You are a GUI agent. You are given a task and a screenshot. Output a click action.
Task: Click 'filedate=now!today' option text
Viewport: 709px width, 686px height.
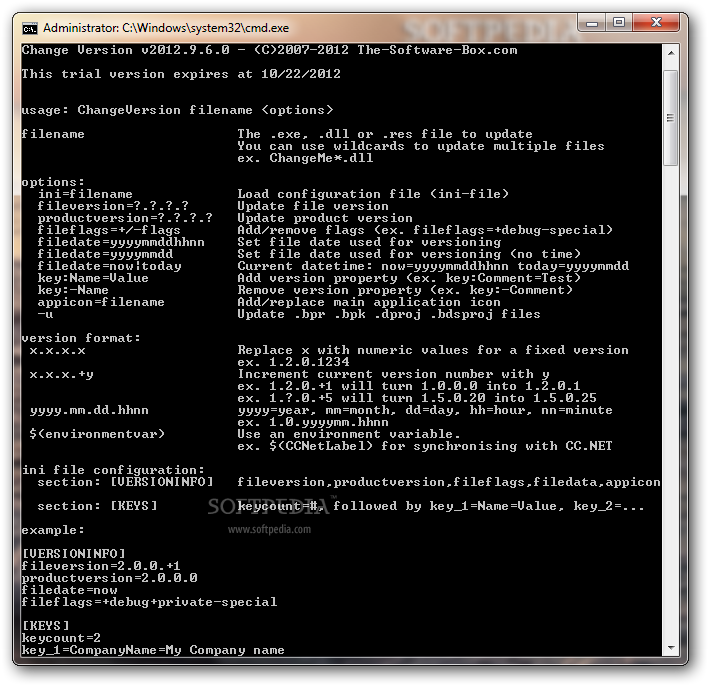(x=109, y=266)
